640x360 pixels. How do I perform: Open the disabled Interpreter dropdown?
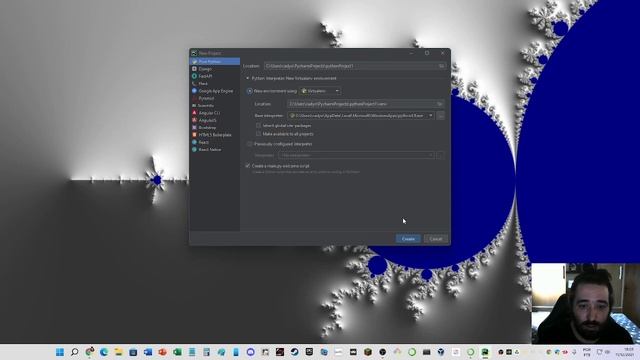pyautogui.click(x=356, y=155)
